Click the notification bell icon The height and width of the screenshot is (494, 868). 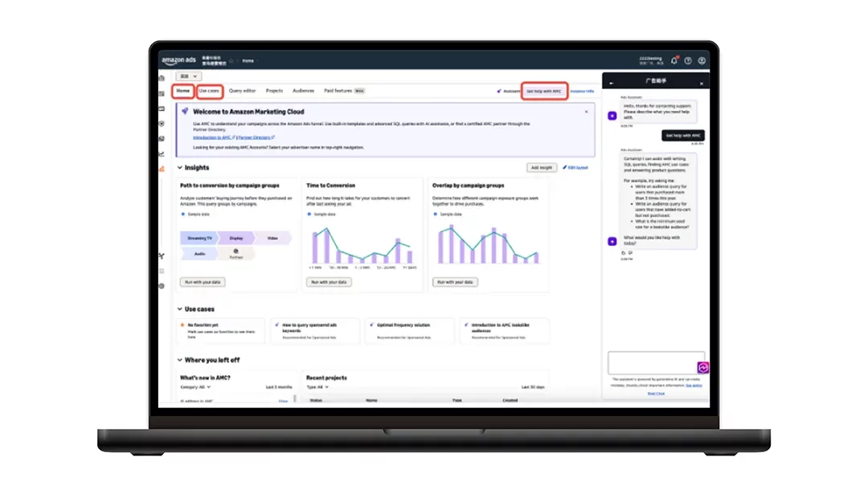click(x=674, y=60)
